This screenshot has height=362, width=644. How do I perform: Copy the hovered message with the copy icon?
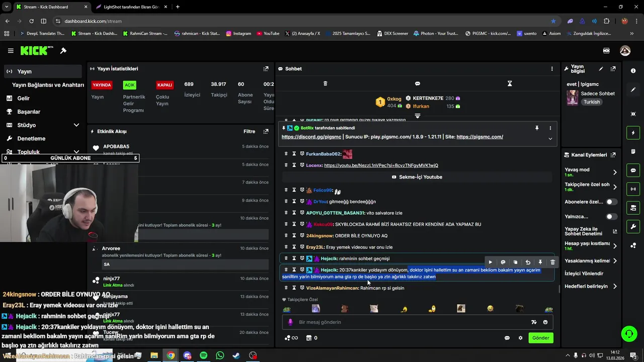515,262
